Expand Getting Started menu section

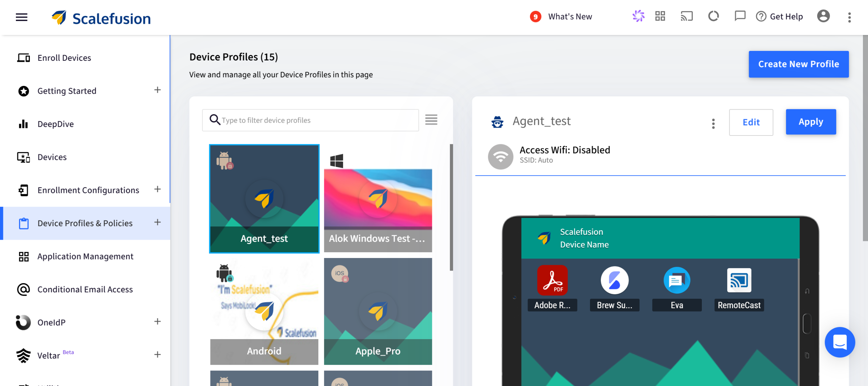point(157,90)
